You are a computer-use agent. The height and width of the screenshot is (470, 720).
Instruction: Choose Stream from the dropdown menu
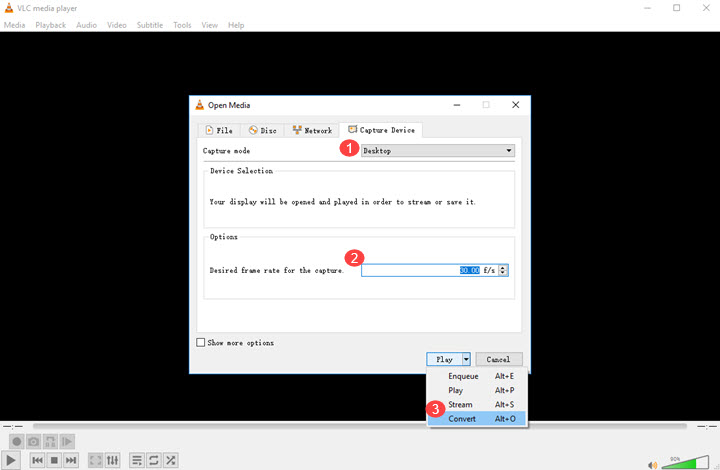click(x=477, y=404)
